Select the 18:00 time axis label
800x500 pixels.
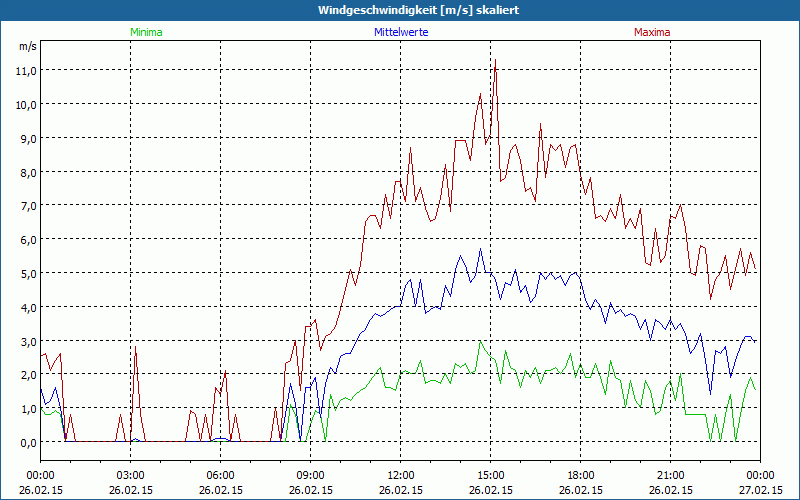click(580, 475)
